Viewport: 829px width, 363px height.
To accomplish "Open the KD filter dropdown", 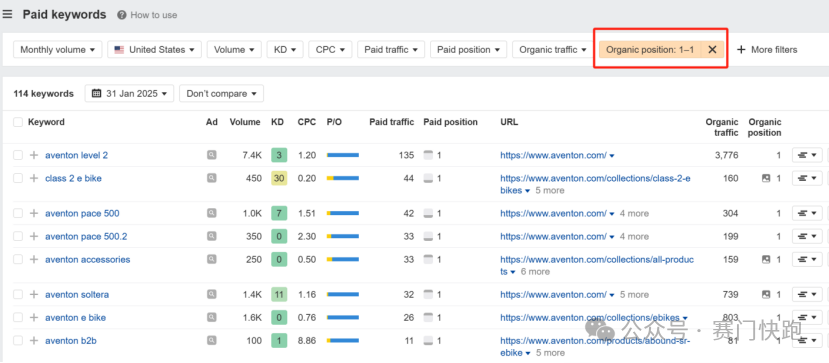I will click(x=285, y=50).
